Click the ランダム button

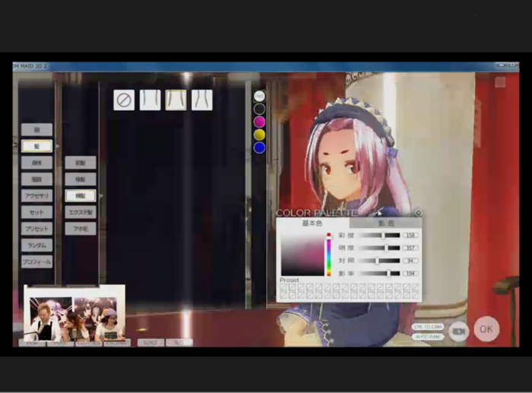(36, 246)
